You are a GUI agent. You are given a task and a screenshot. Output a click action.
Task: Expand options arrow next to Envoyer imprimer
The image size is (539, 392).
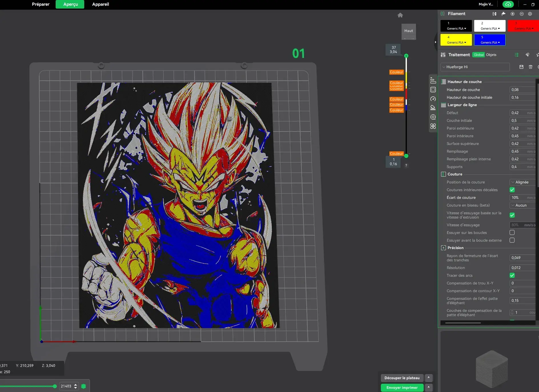[429, 388]
